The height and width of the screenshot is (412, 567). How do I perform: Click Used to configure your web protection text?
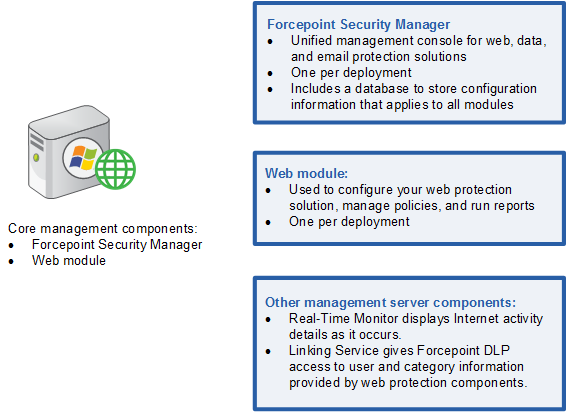tap(400, 190)
